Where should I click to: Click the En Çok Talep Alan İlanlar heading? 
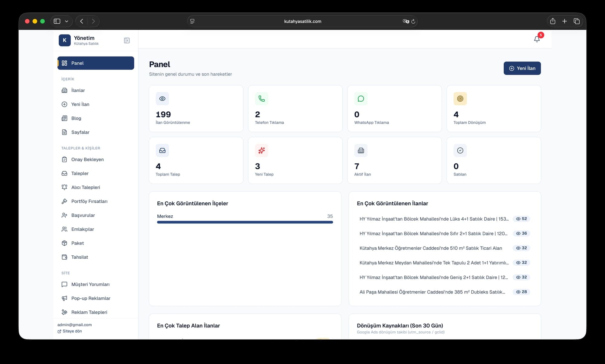pyautogui.click(x=188, y=326)
